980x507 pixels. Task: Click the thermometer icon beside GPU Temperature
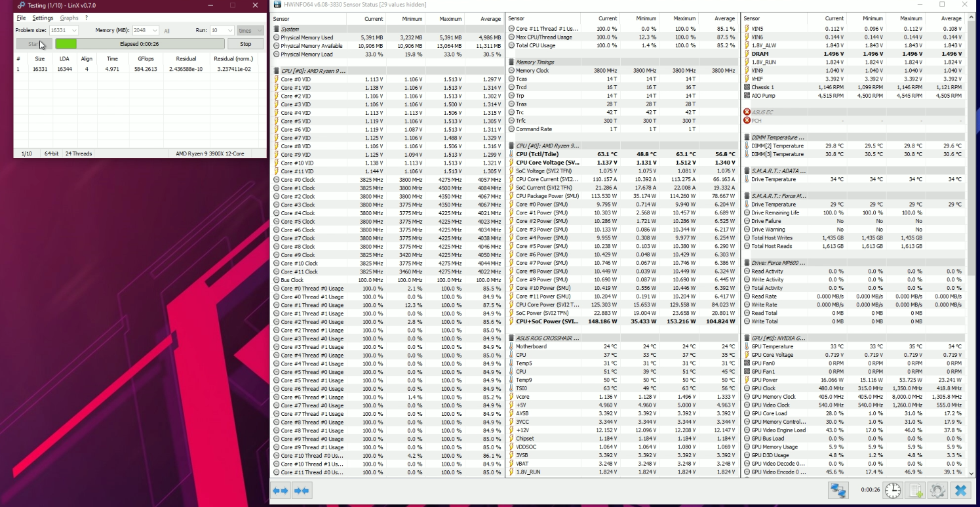click(747, 346)
